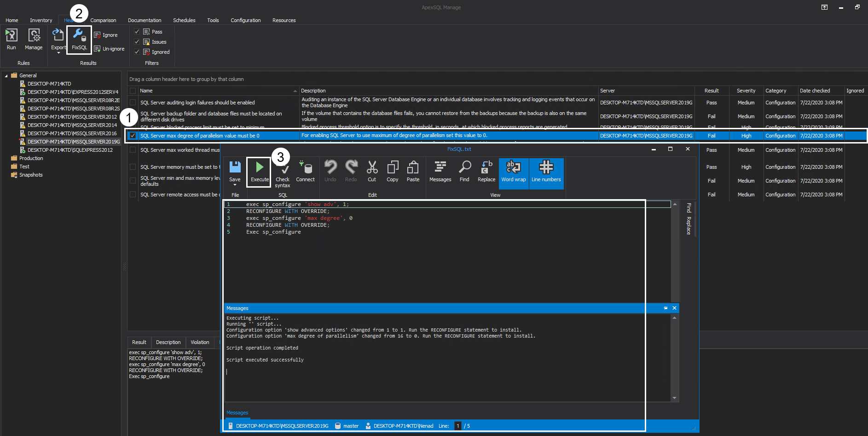Check syntax of the SQL script

tap(283, 174)
